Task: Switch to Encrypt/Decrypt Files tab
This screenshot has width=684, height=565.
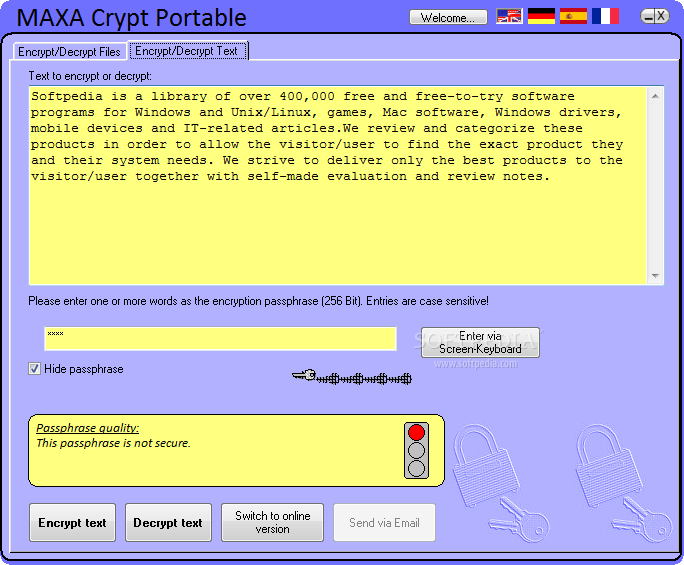Action: click(69, 52)
